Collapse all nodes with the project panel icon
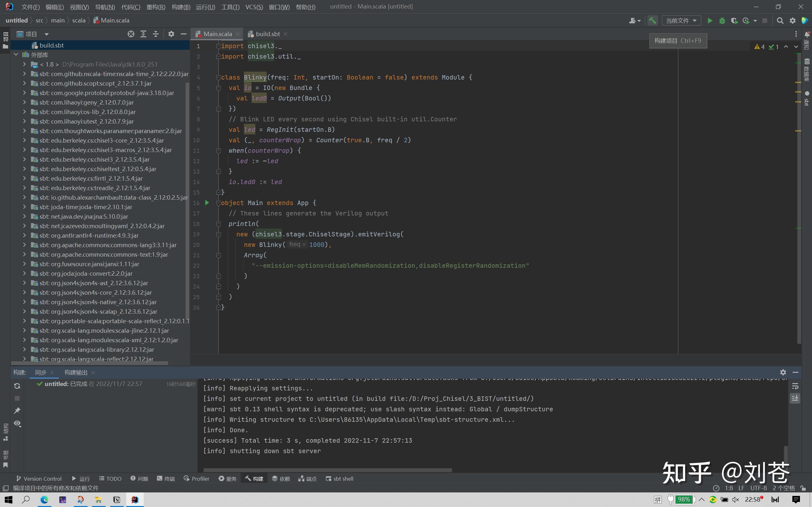Viewport: 812px width, 507px height. (x=155, y=34)
